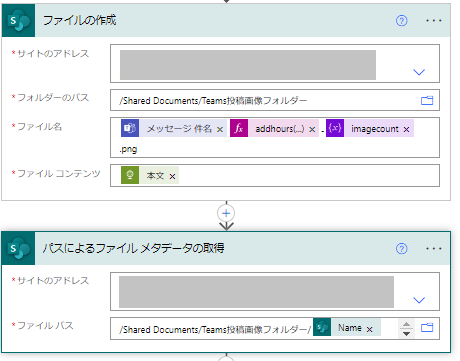Remove imagecount variable token
Image resolution: width=460 pixels, height=361 pixels.
tap(406, 129)
